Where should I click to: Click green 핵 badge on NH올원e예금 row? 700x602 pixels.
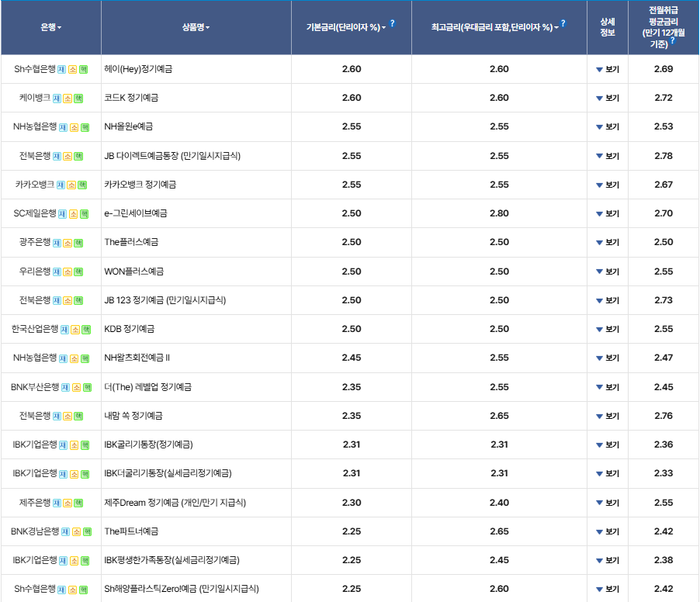pyautogui.click(x=85, y=128)
